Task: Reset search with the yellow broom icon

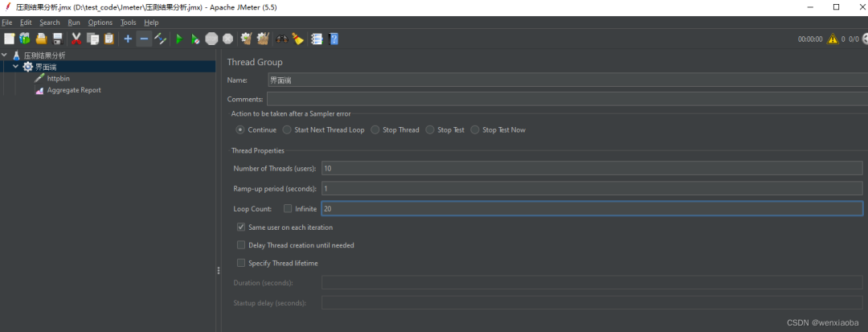Action: click(x=298, y=39)
